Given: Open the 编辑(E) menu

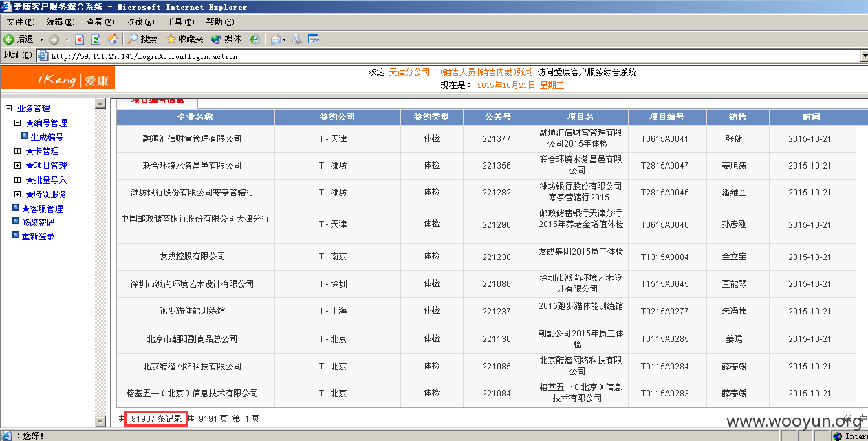Looking at the screenshot, I should (61, 22).
